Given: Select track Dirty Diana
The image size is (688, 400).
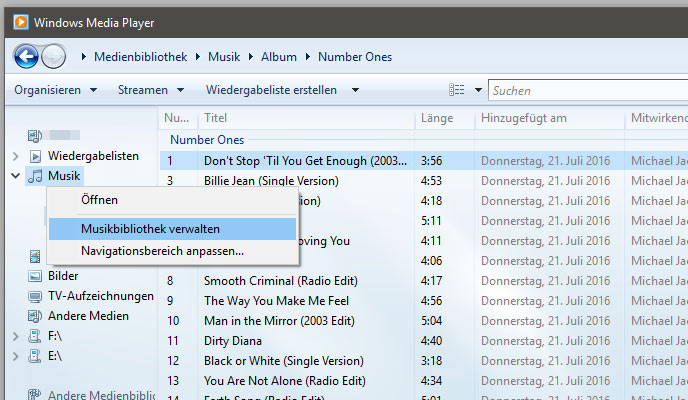Looking at the screenshot, I should pyautogui.click(x=233, y=341).
